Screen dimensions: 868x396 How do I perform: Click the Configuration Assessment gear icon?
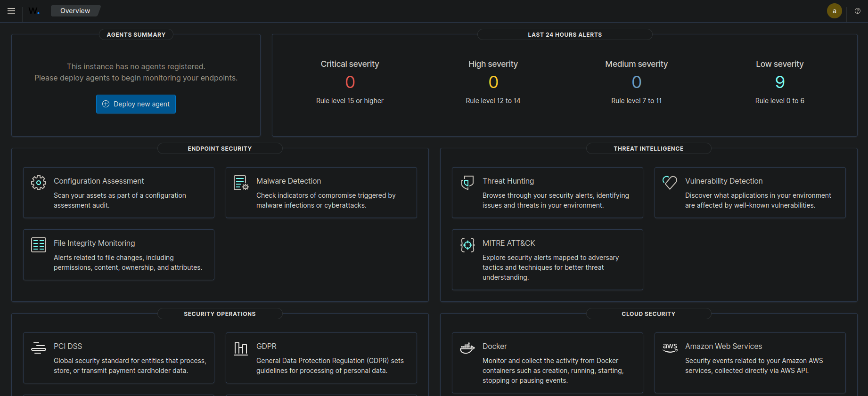[x=39, y=183]
